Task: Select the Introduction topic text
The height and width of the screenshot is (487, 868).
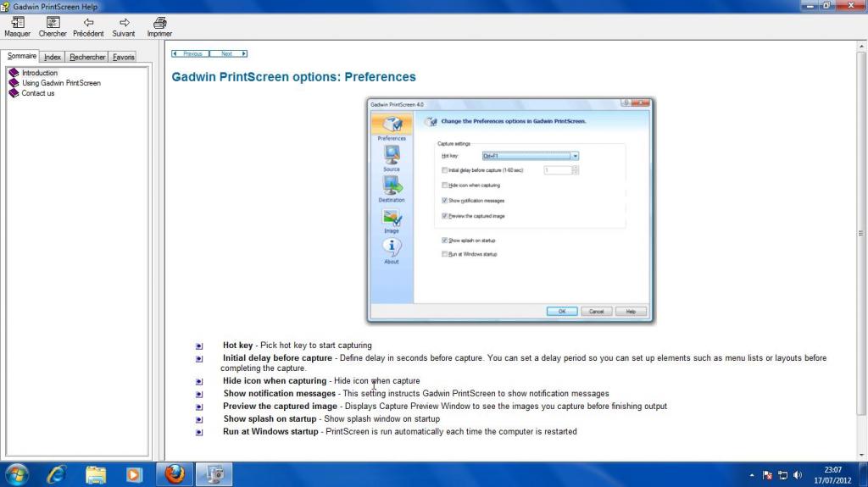Action: pyautogui.click(x=39, y=73)
